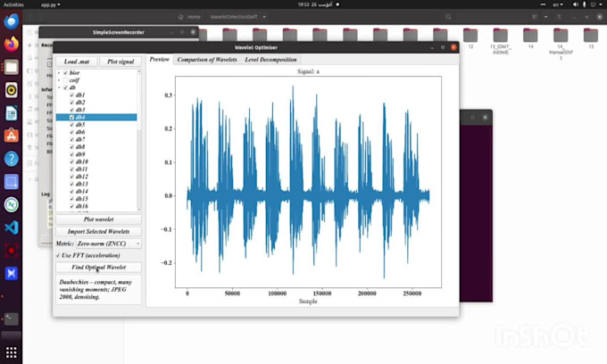Click Activities in the top bar
The image size is (607, 364).
point(13,4)
